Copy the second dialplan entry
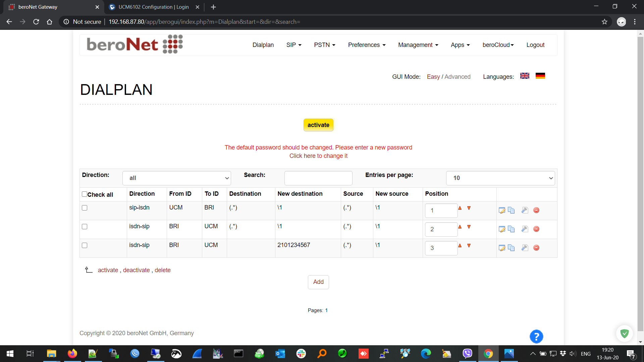The height and width of the screenshot is (362, 644). 511,229
